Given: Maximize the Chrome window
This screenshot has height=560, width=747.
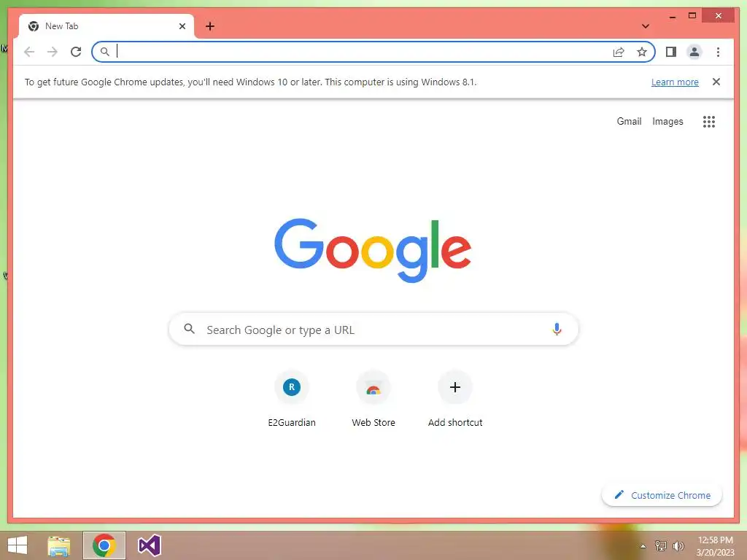Looking at the screenshot, I should click(x=692, y=16).
